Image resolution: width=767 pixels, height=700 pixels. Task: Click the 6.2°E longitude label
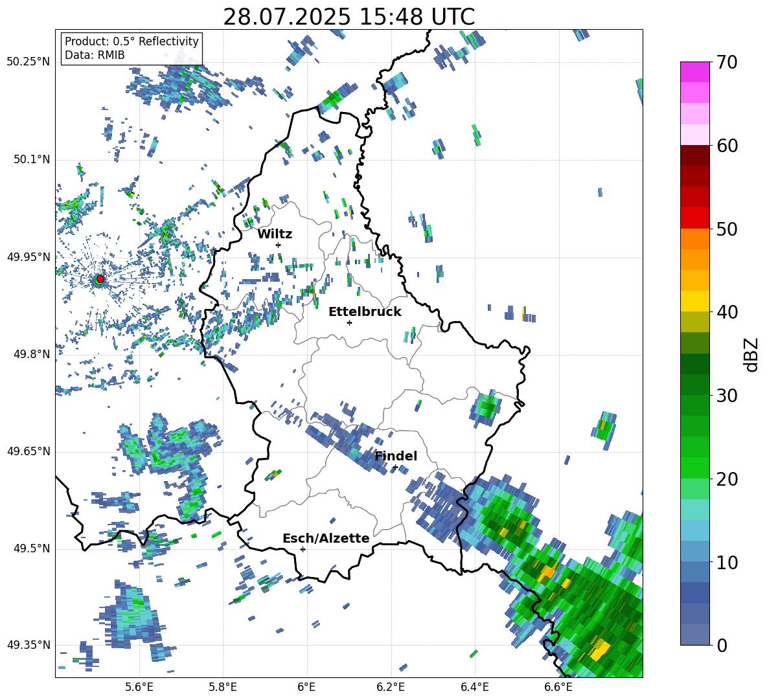click(391, 687)
